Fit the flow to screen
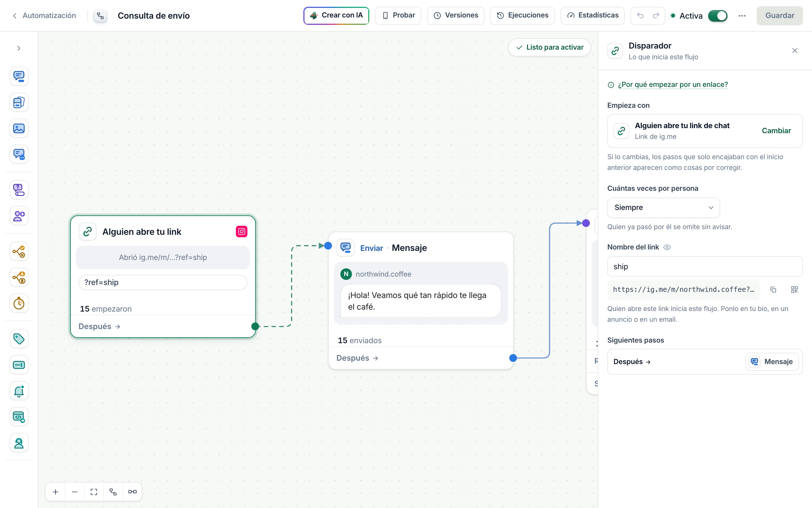This screenshot has height=508, width=812. [94, 492]
